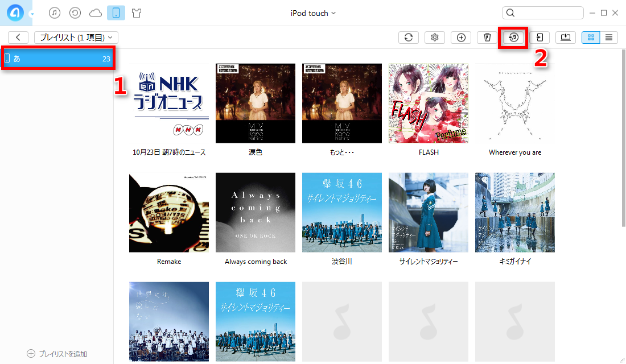
Task: Select the サイレントマジョリティー album cover
Action: (x=429, y=212)
